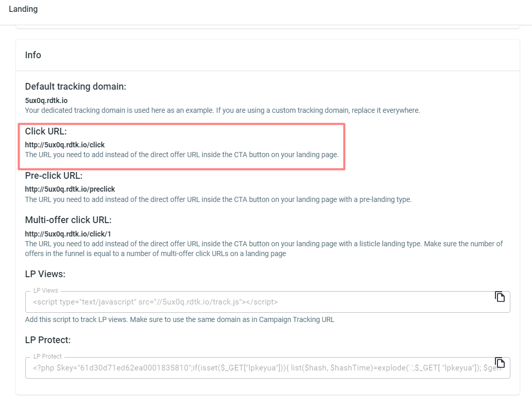Screen dimensions: 532x406
Task: Click the Landing page title
Action: click(x=23, y=9)
